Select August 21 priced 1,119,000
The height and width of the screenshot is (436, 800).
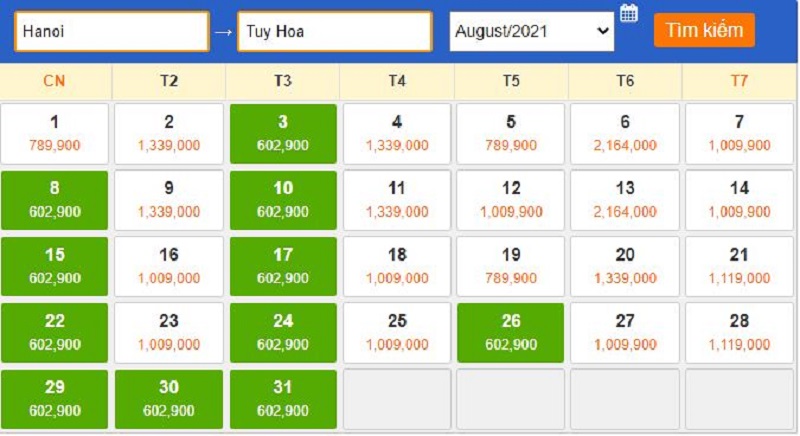(x=739, y=266)
